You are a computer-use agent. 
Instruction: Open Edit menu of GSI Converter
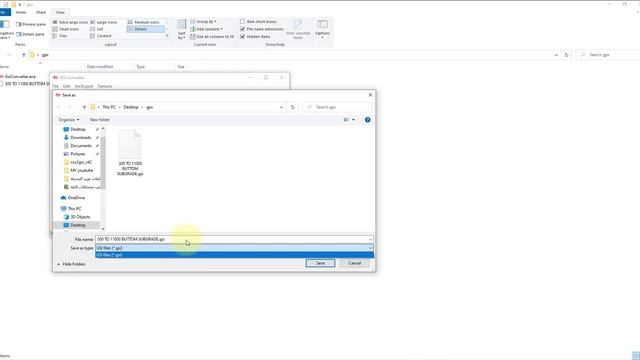coord(66,86)
